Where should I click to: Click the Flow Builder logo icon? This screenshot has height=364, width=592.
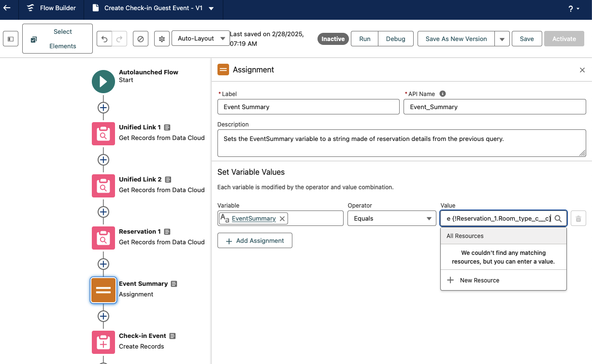coord(30,8)
